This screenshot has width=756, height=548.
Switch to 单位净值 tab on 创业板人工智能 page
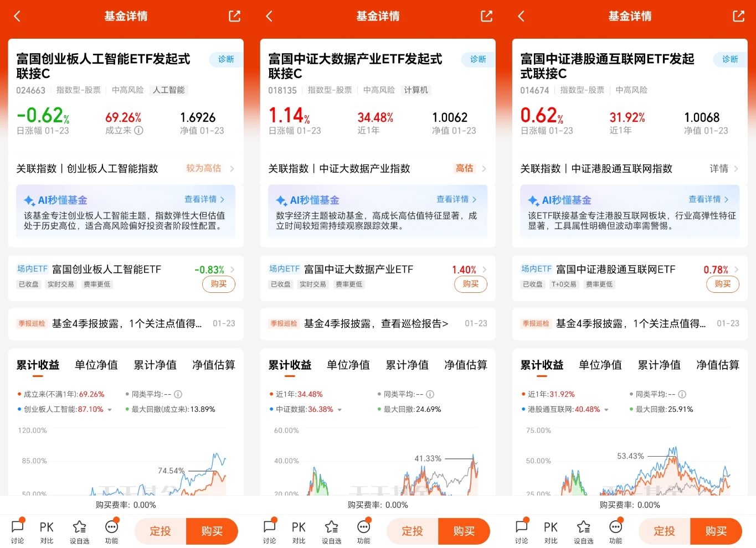tap(96, 365)
